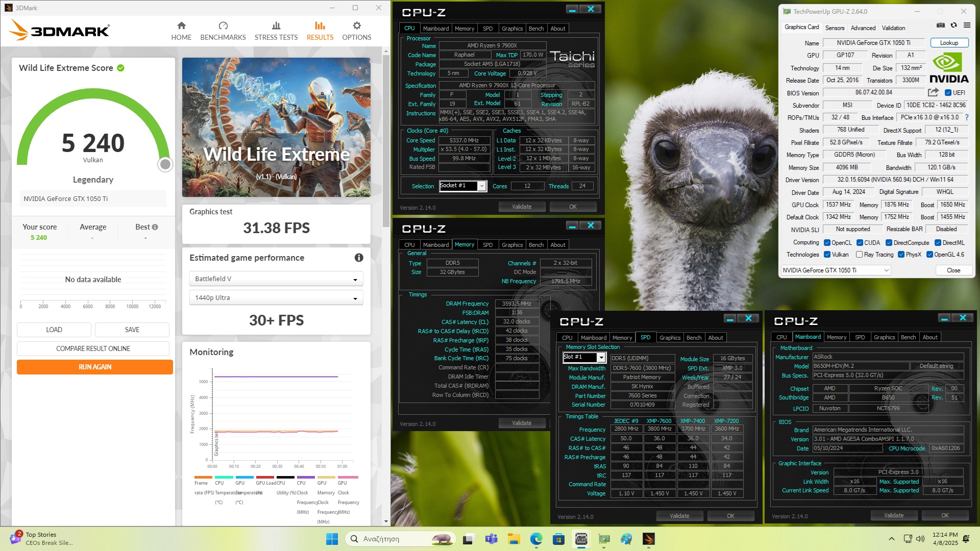Open the Graphics tab in the CPU-Z Memory window
The image size is (980, 551).
(x=512, y=245)
